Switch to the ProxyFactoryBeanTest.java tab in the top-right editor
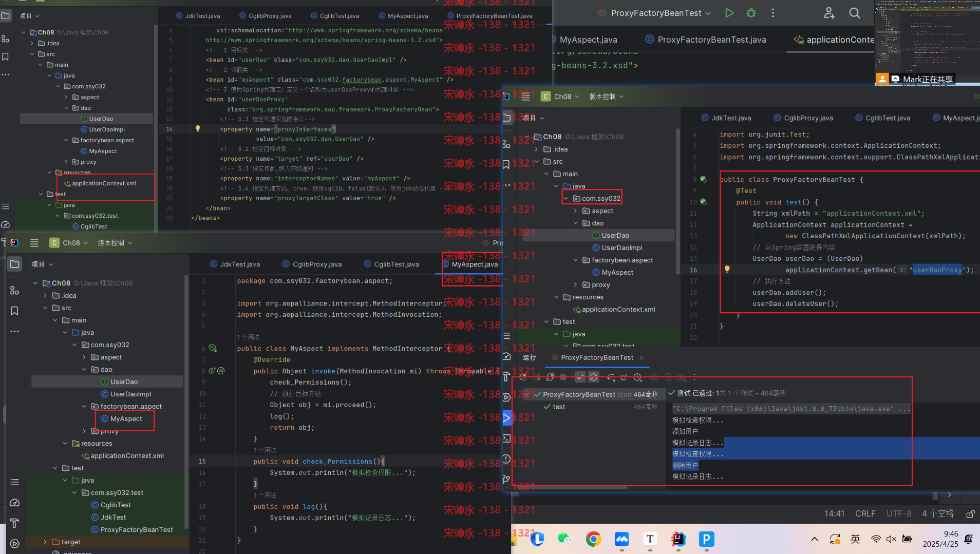The height and width of the screenshot is (554, 980). pyautogui.click(x=706, y=40)
